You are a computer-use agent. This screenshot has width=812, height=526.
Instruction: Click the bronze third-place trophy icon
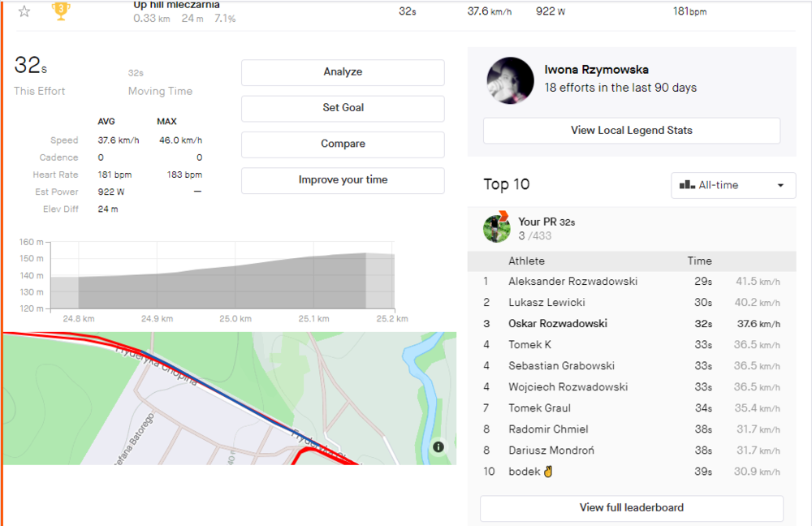[x=61, y=11]
